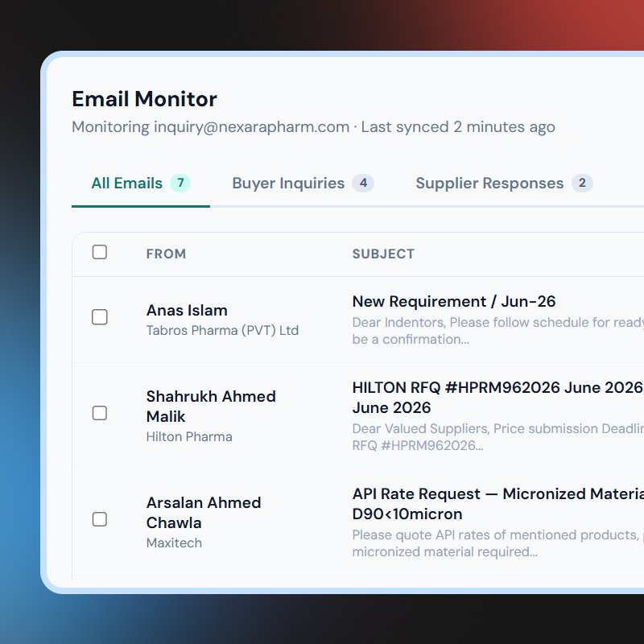This screenshot has height=644, width=644.
Task: Open the 'New Requirement / Jun-26' email
Action: click(454, 301)
